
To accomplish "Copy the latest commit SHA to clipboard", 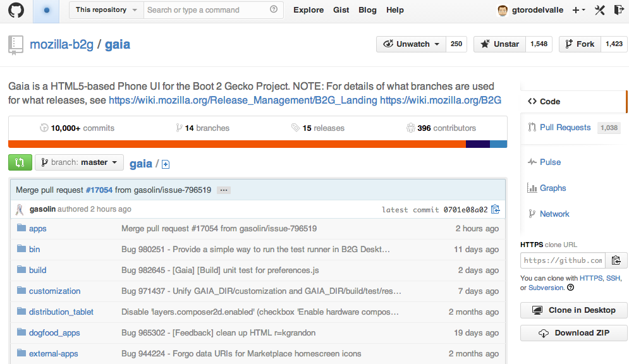I will 496,209.
